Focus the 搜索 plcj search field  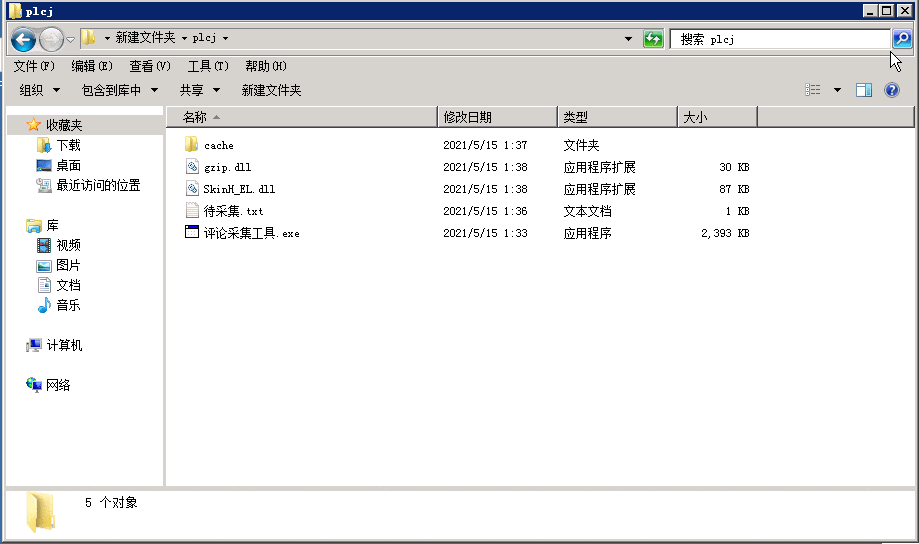pyautogui.click(x=780, y=39)
